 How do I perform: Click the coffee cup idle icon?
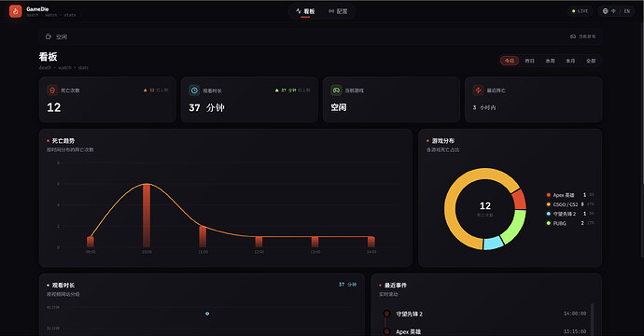tap(48, 36)
